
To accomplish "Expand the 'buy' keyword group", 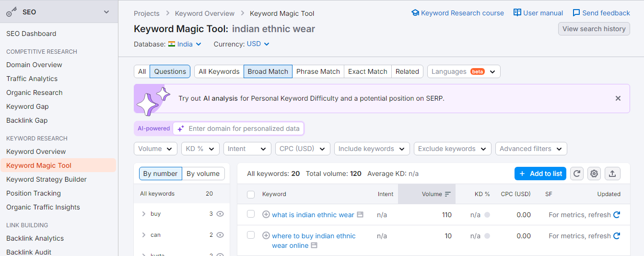I will [143, 214].
